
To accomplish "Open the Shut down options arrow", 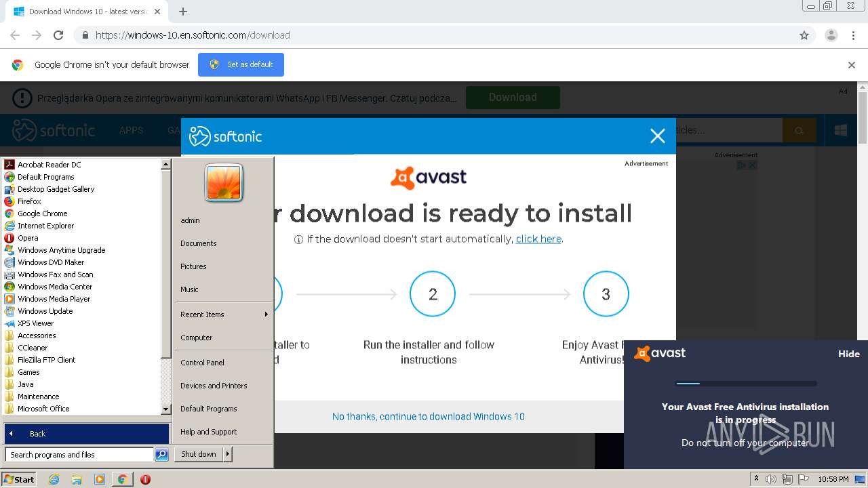I will [228, 454].
